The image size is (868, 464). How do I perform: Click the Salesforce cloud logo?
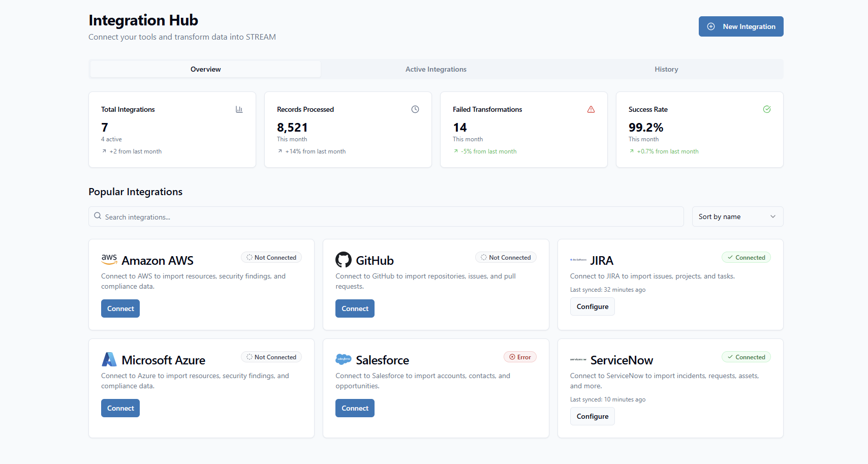(x=344, y=359)
